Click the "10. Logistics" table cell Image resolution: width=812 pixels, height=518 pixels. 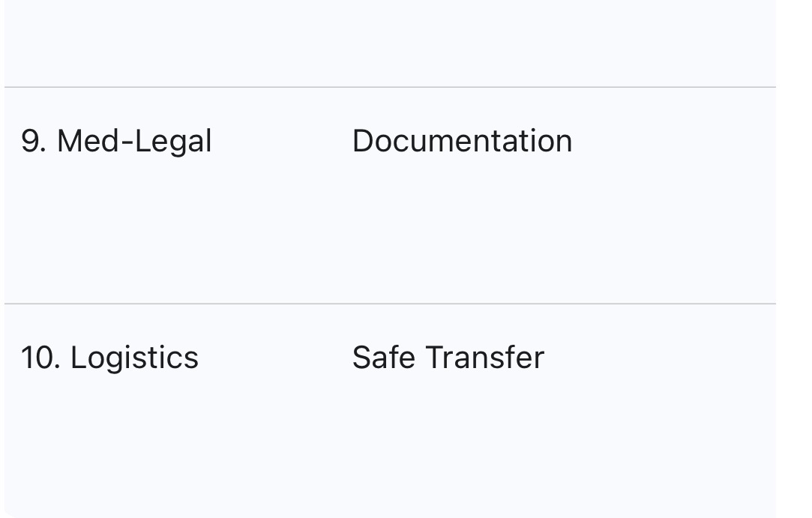(x=109, y=358)
